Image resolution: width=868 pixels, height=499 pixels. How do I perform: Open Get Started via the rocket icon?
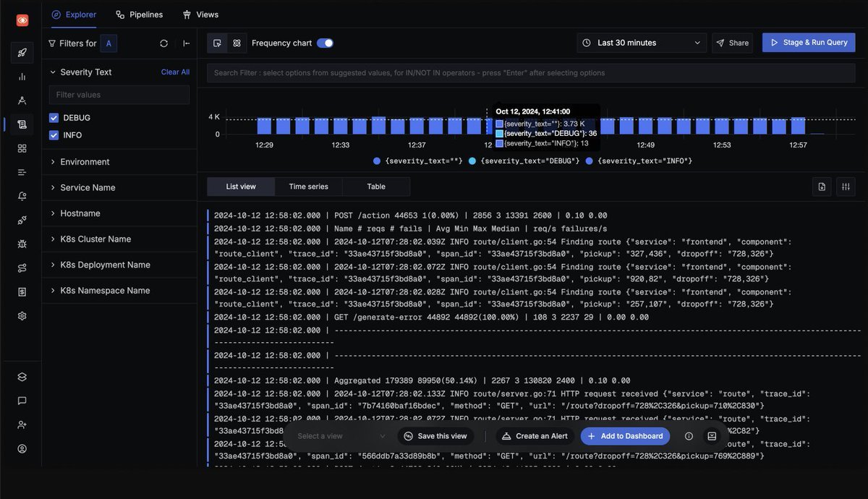tap(22, 53)
